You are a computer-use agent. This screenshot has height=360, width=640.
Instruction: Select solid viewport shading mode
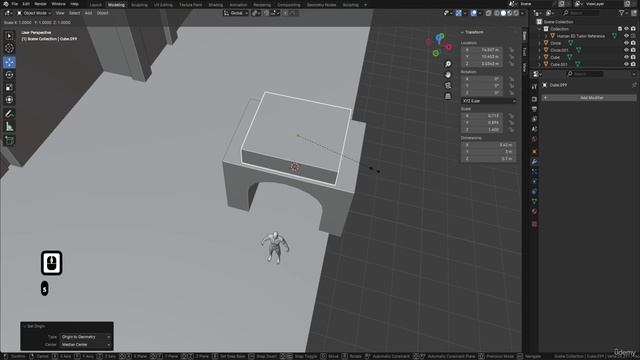coord(503,13)
